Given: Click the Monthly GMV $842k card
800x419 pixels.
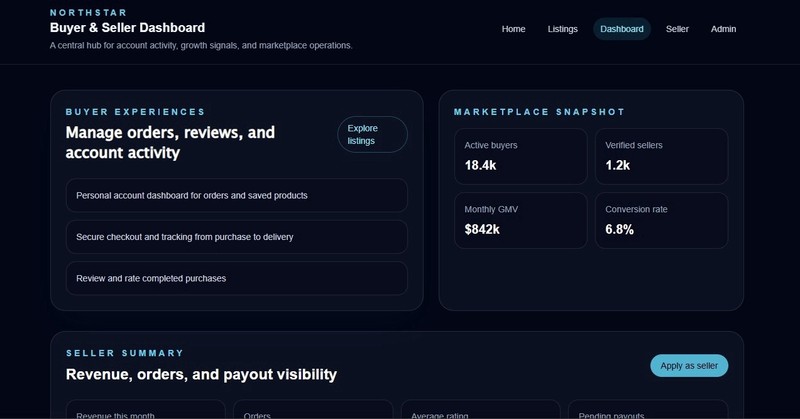Looking at the screenshot, I should 520,220.
